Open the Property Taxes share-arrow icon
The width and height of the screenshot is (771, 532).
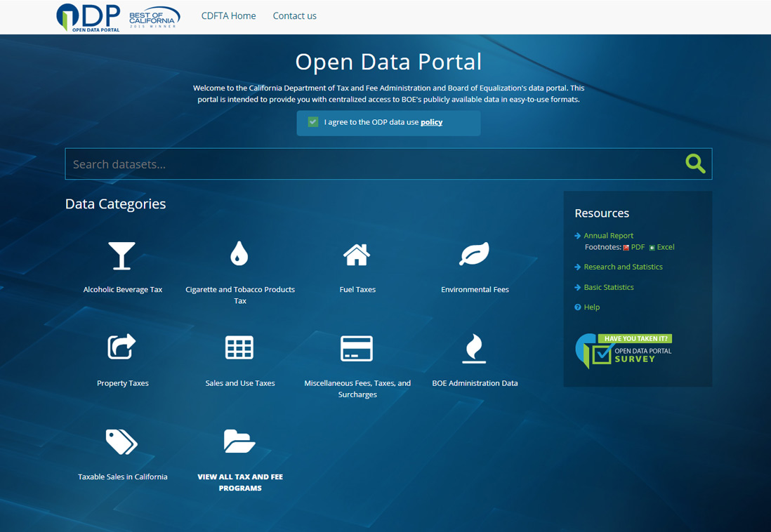click(x=121, y=346)
